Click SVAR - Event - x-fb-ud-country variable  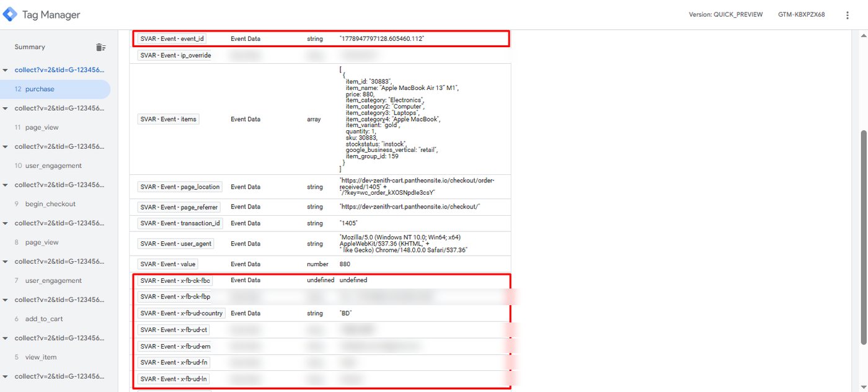(x=182, y=313)
